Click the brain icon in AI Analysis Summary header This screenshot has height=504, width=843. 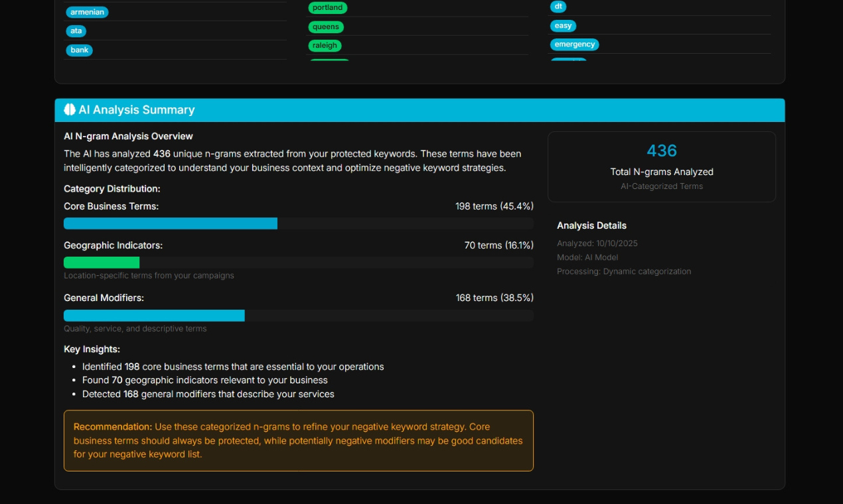[x=70, y=110]
